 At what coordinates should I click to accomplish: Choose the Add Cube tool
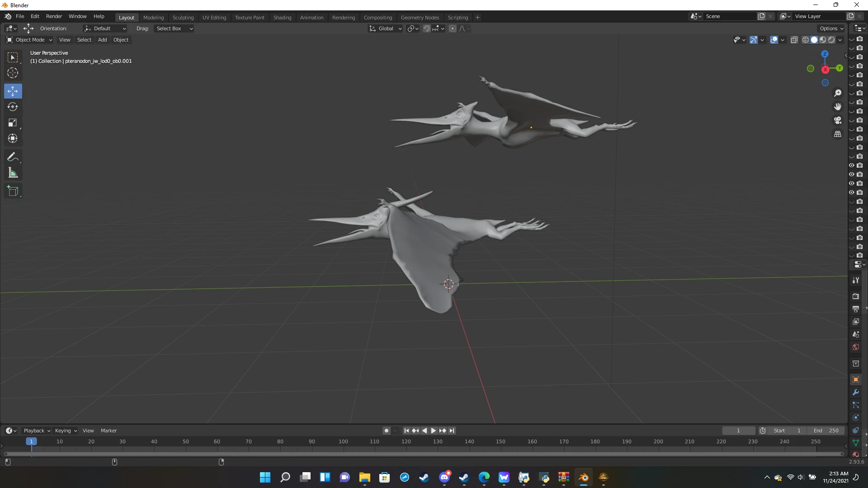13,191
